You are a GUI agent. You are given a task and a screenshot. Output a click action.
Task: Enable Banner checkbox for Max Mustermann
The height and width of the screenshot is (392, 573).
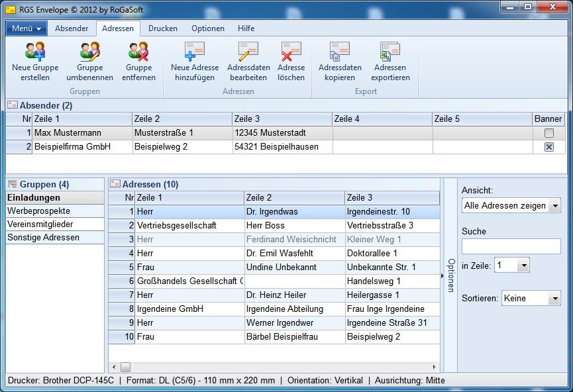548,133
